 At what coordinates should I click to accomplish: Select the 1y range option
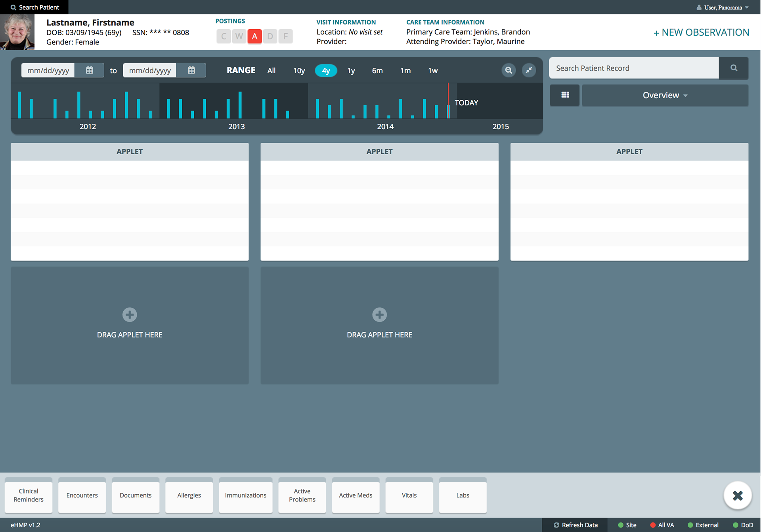[351, 71]
